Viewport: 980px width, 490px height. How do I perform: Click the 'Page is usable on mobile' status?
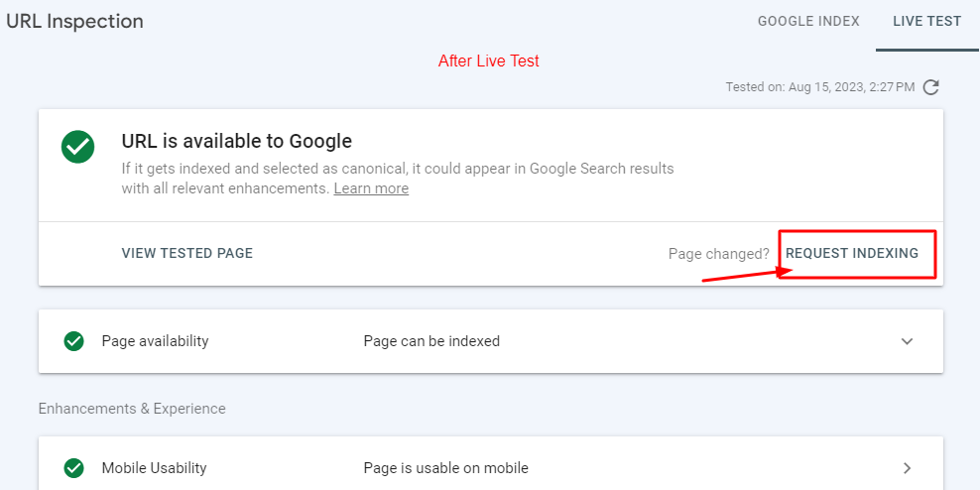(445, 468)
